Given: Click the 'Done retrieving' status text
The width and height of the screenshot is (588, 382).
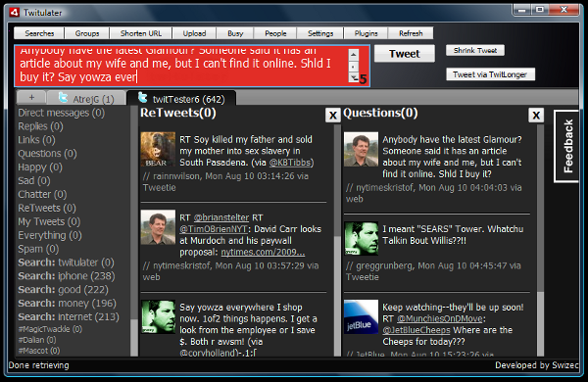Looking at the screenshot, I should click(39, 365).
